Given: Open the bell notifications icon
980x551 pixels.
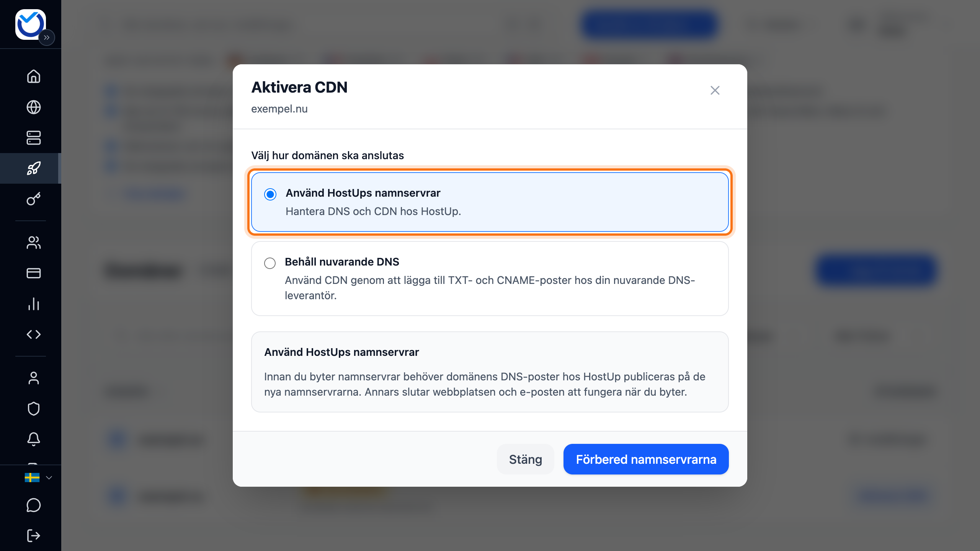Looking at the screenshot, I should pyautogui.click(x=34, y=439).
